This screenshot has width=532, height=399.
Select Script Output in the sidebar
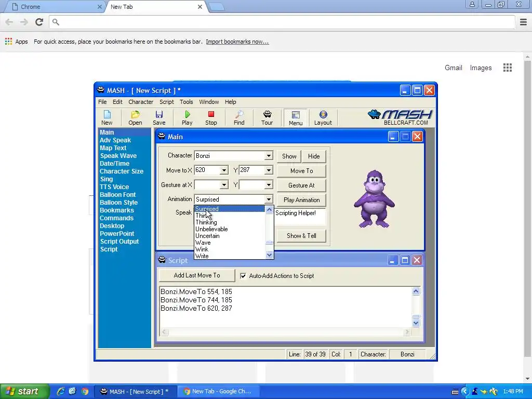tap(119, 242)
